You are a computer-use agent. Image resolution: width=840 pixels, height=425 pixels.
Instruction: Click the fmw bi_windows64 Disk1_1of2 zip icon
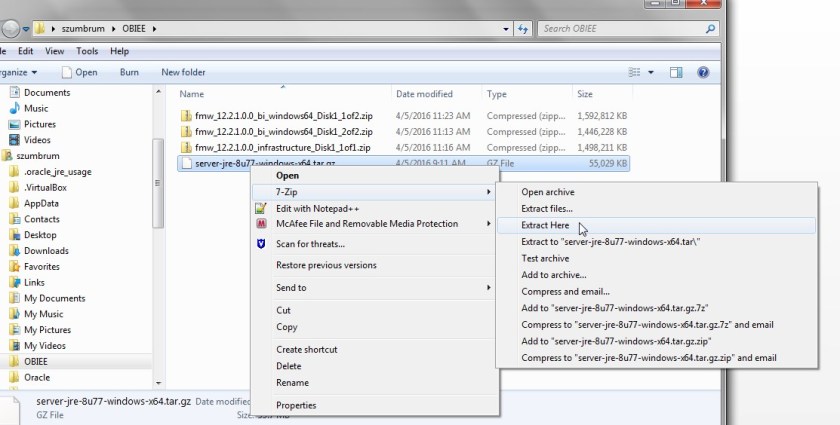coord(186,115)
